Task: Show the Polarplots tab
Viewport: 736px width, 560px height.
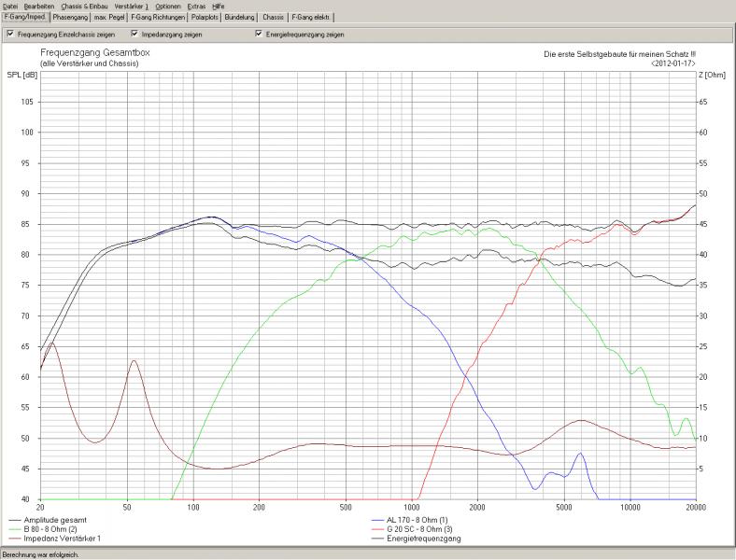Action: click(x=205, y=17)
